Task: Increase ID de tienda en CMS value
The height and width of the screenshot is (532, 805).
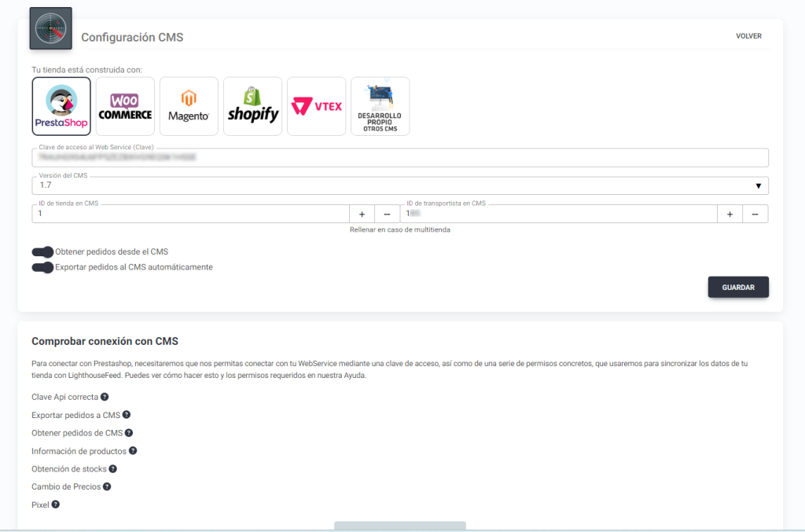Action: [362, 214]
